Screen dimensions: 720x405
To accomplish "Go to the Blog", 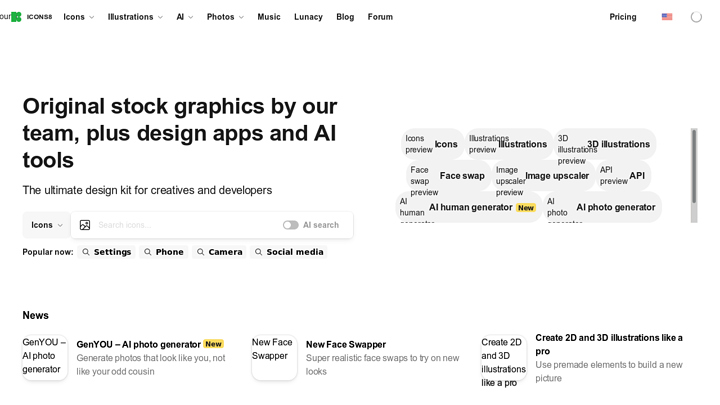I will [x=345, y=17].
